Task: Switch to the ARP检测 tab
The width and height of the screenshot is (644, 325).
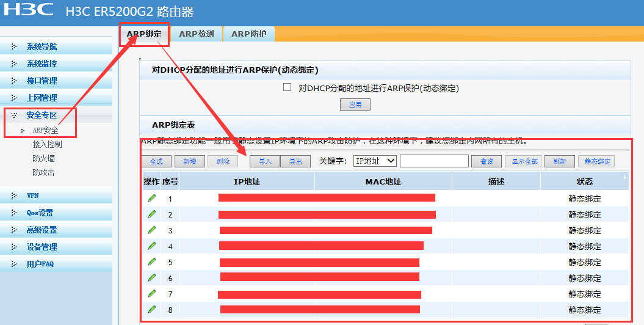Action: point(197,34)
